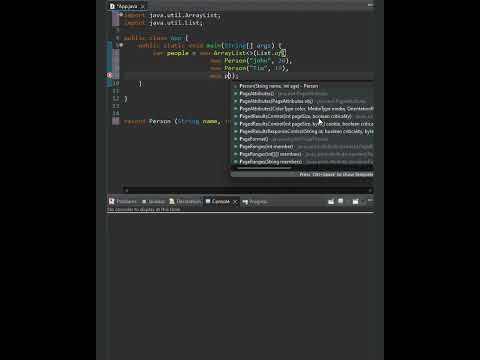Click the Display Selected Console toolbar icon
The width and height of the screenshot is (480, 360).
click(340, 201)
